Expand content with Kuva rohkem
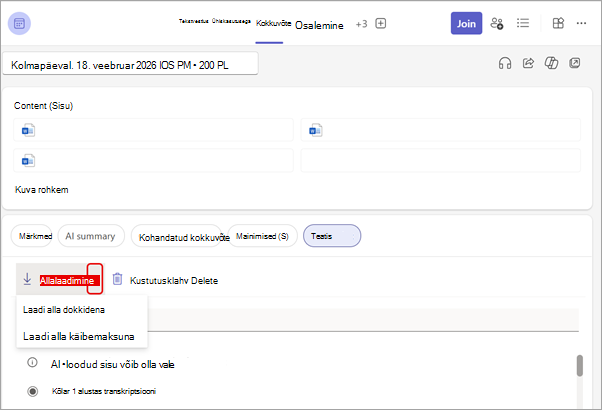 pos(41,190)
